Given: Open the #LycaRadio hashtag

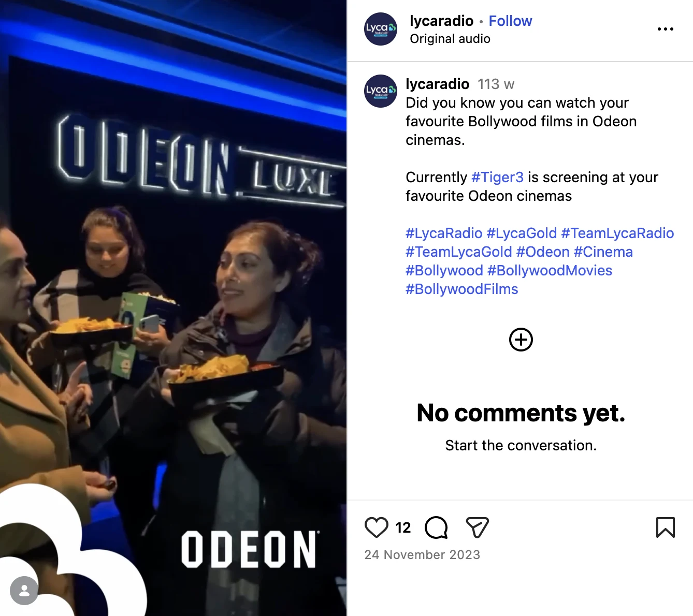Looking at the screenshot, I should tap(444, 233).
